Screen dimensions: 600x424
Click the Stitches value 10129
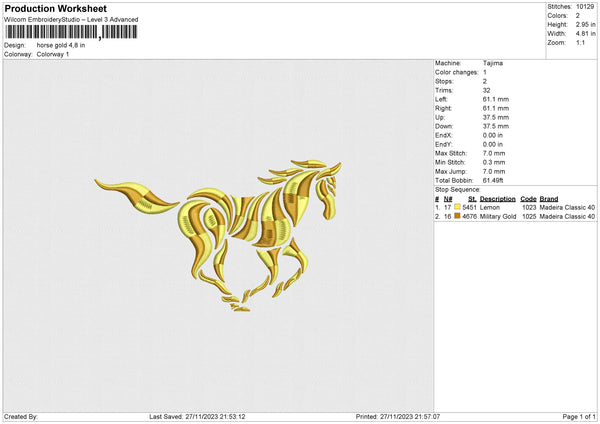585,7
